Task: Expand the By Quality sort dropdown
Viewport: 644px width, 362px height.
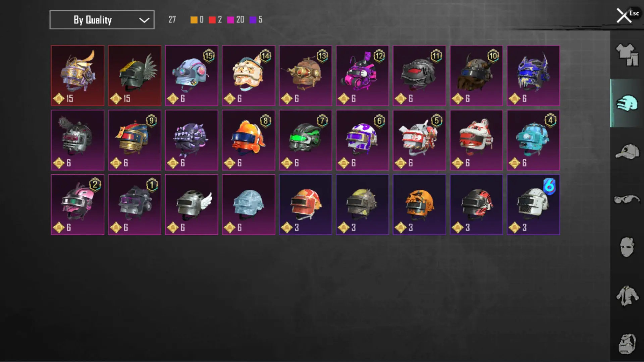Action: tap(102, 20)
